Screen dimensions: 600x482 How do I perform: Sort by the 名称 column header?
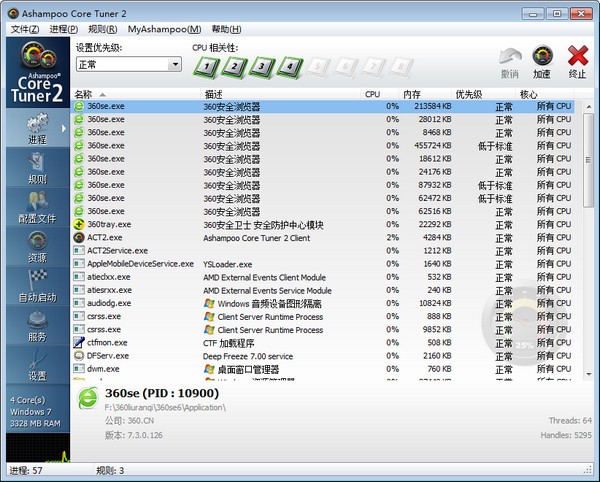[136, 94]
